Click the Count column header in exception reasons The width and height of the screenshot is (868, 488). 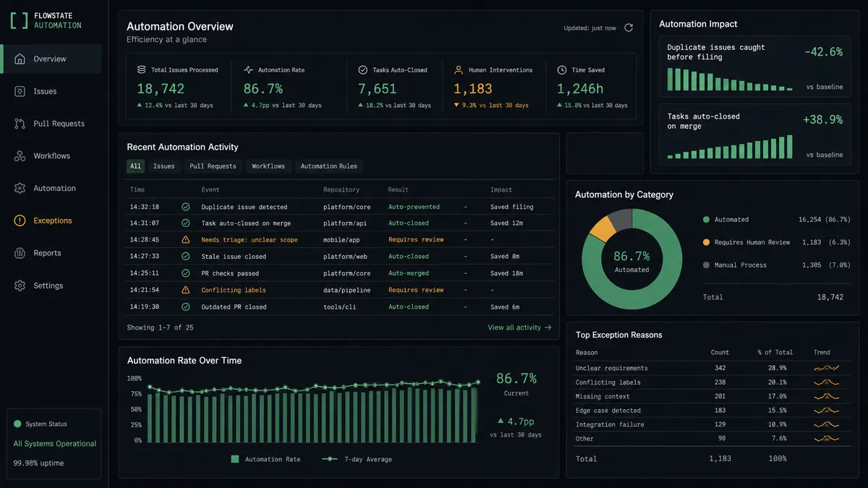pos(720,353)
